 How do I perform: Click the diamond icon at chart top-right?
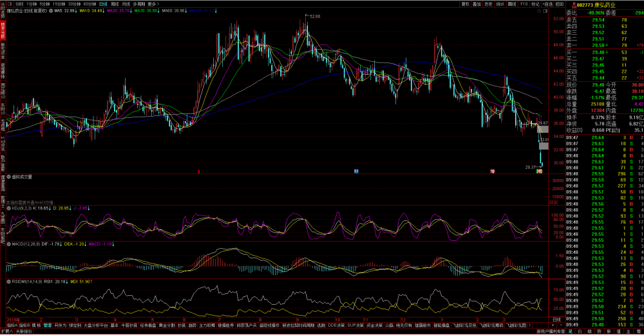pos(539,11)
